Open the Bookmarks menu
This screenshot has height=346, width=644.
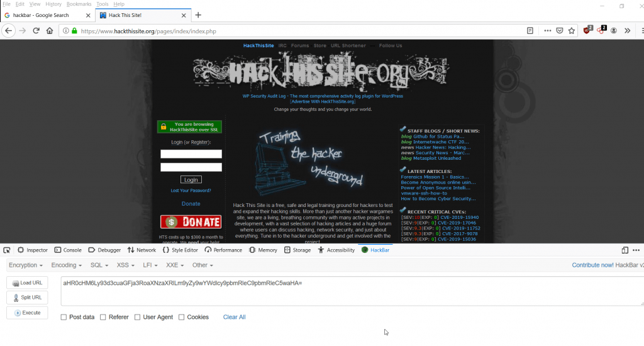(x=79, y=4)
